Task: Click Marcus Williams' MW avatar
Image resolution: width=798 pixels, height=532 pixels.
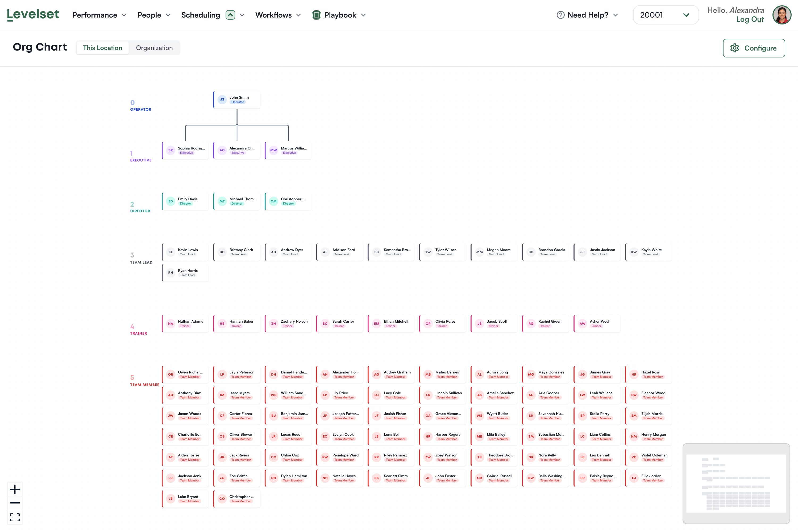Action: click(x=273, y=150)
